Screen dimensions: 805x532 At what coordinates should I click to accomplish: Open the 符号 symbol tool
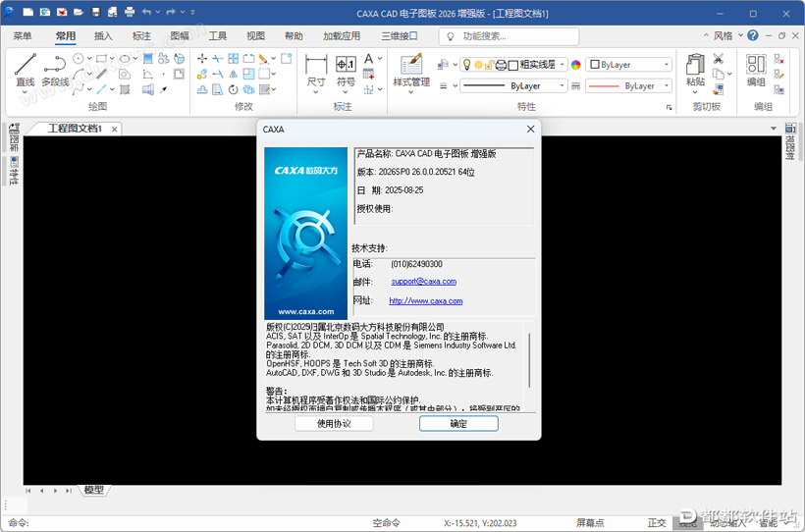346,70
